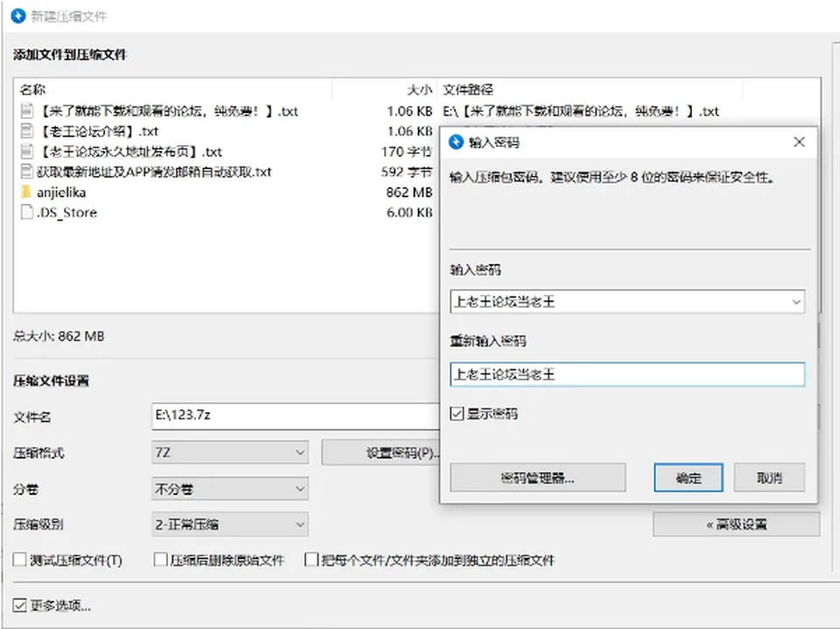Click the 重新输入密码 text field

[x=627, y=374]
